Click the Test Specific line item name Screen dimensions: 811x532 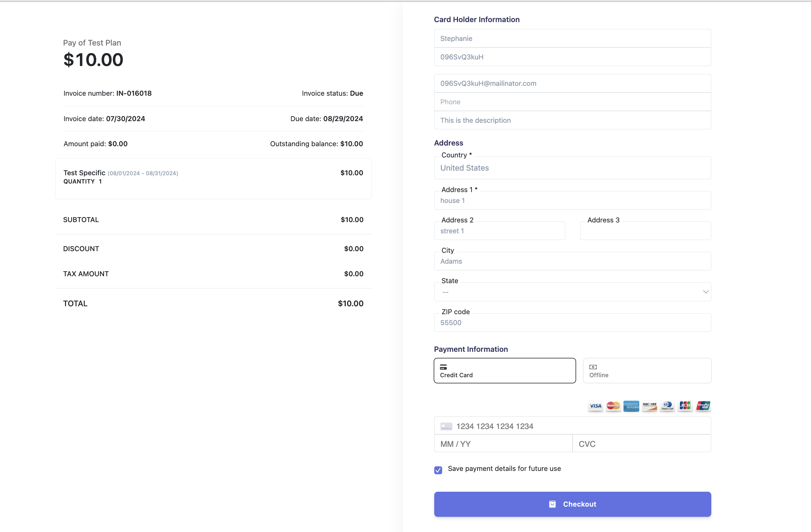[84, 173]
